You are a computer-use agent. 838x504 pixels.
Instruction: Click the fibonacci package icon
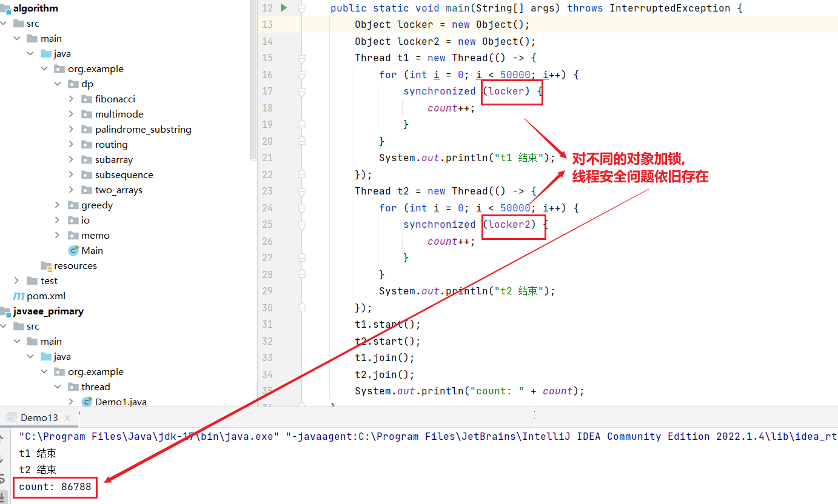tap(87, 99)
